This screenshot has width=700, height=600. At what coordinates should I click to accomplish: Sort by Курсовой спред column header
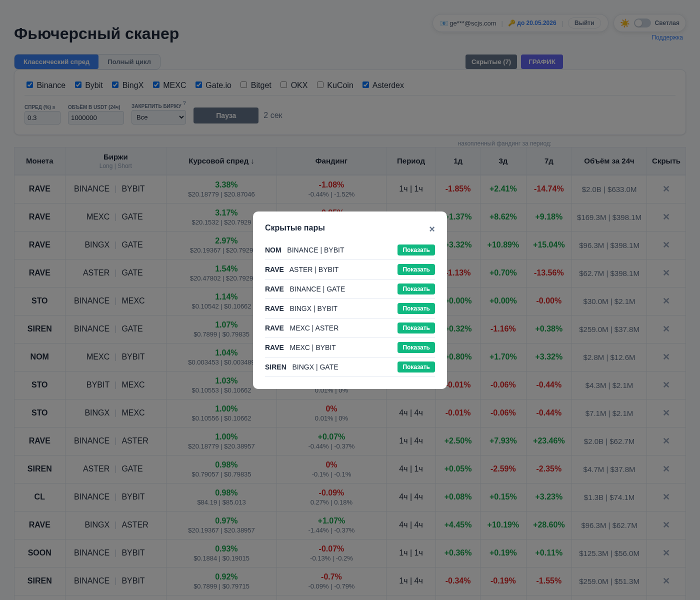click(221, 161)
